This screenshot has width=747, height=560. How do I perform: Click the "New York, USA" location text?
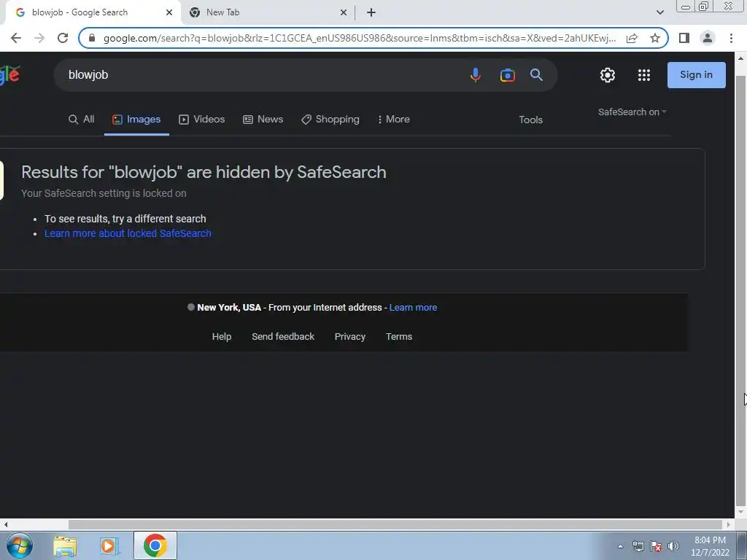click(x=228, y=308)
